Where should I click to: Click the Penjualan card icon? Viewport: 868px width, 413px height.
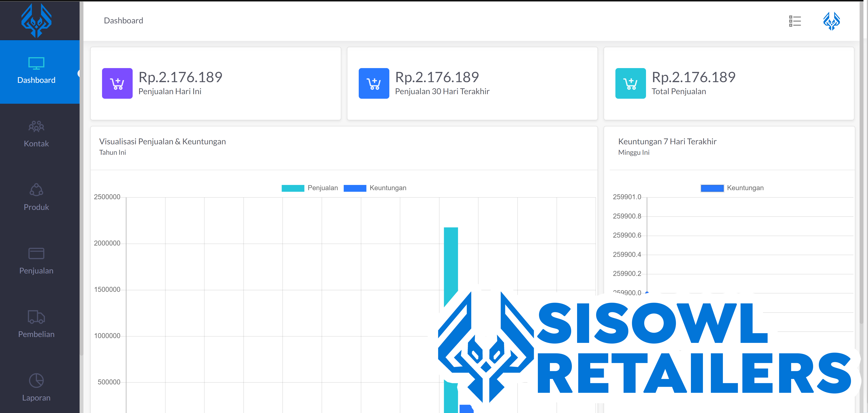36,253
